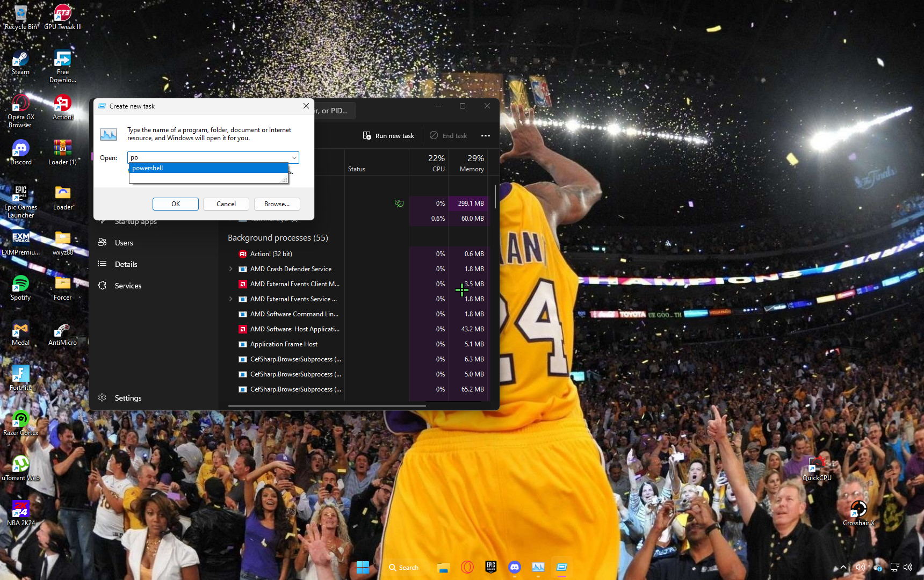Click Task Manager taskbar icon
924x580 pixels.
point(538,567)
